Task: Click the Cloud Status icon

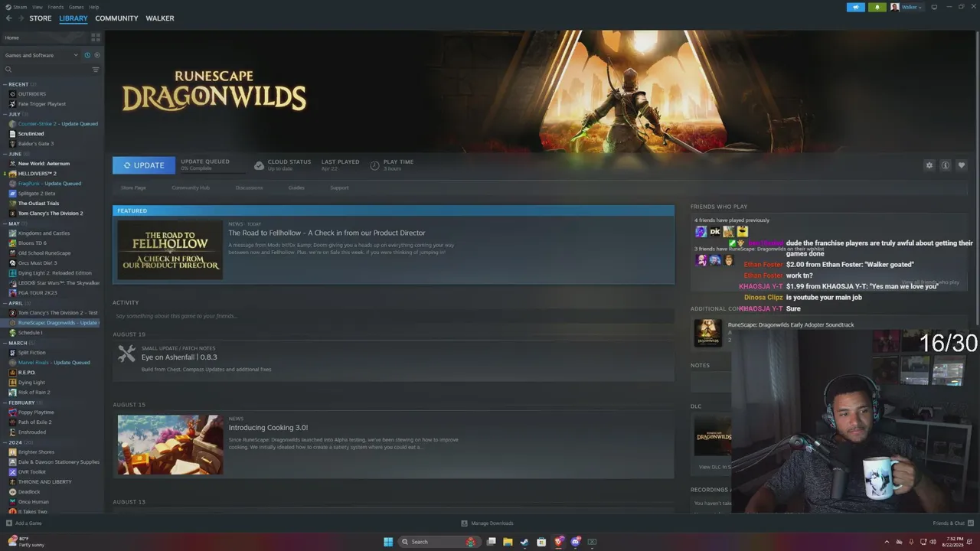Action: coord(259,165)
